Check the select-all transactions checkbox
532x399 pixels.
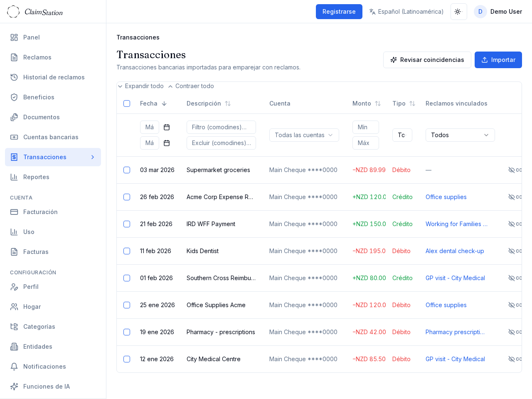coord(127,103)
